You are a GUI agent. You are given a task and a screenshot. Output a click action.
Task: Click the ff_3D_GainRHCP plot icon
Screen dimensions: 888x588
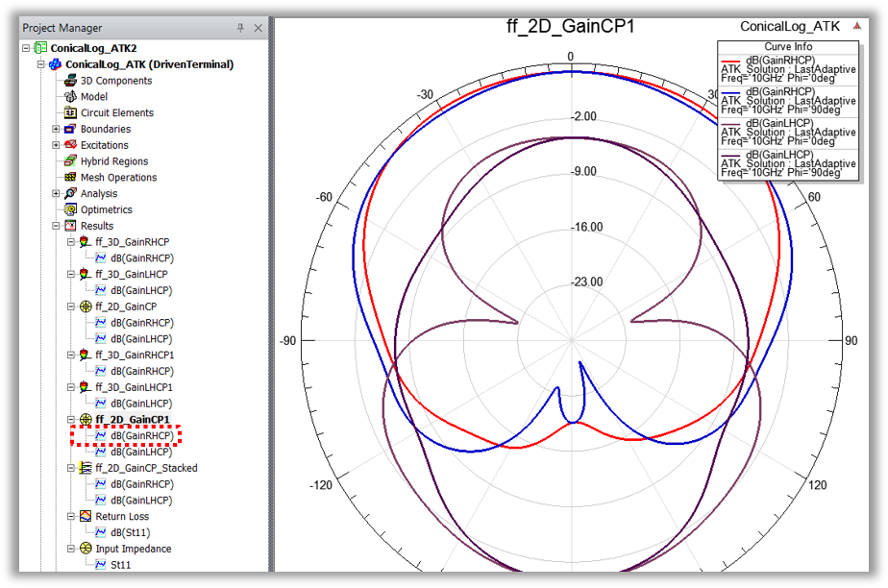click(x=85, y=242)
